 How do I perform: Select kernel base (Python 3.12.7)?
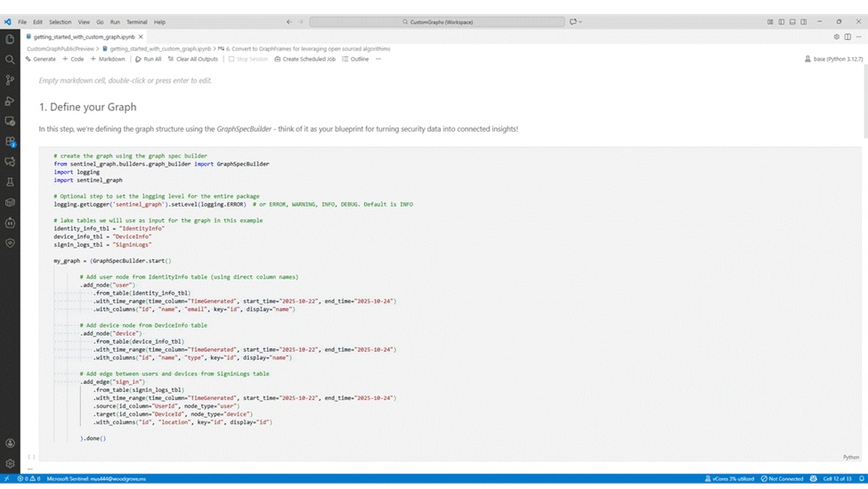832,59
